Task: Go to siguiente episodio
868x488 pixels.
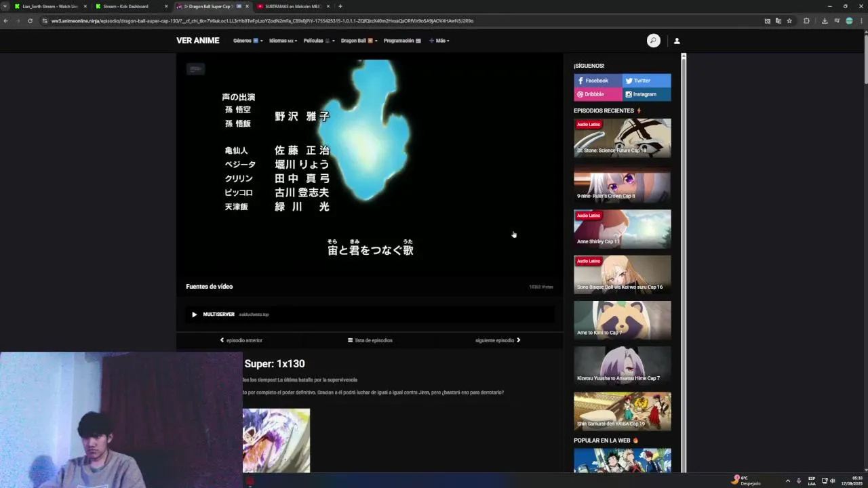Action: coord(498,340)
